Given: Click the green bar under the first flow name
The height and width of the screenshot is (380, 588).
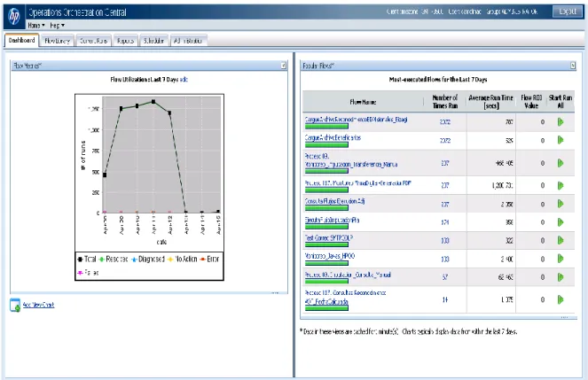Looking at the screenshot, I should click(326, 127).
